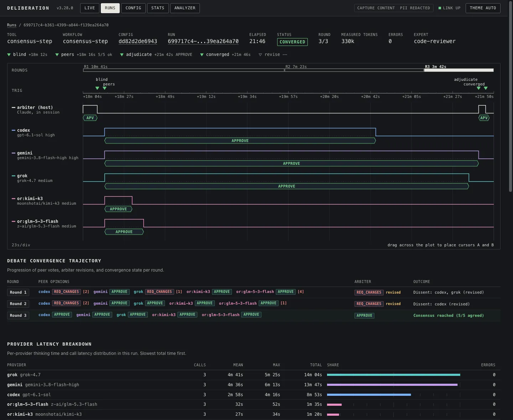Click the or:glm-5-3-flash APPROVE span in the timeline
513x420 pixels.
(124, 232)
